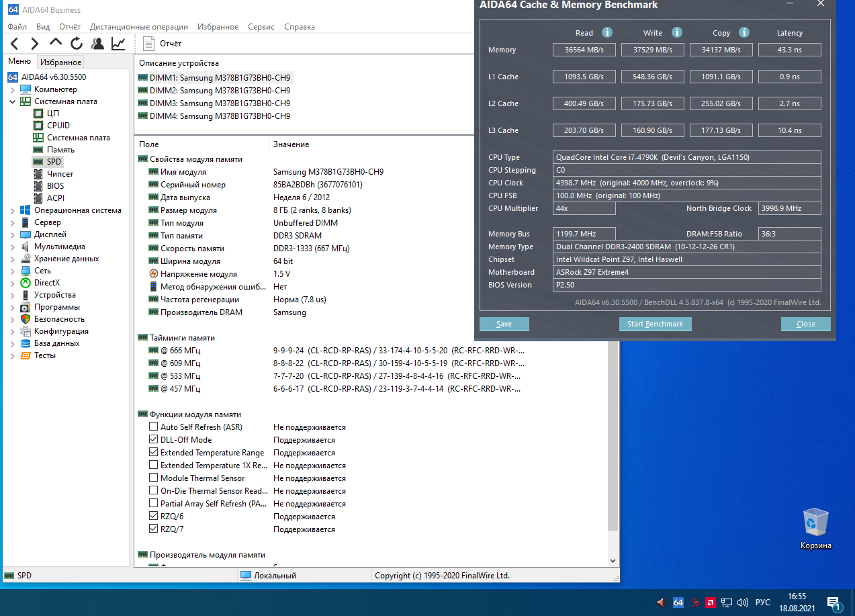
Task: Toggle DLL-Off Mode checkbox
Action: [154, 440]
